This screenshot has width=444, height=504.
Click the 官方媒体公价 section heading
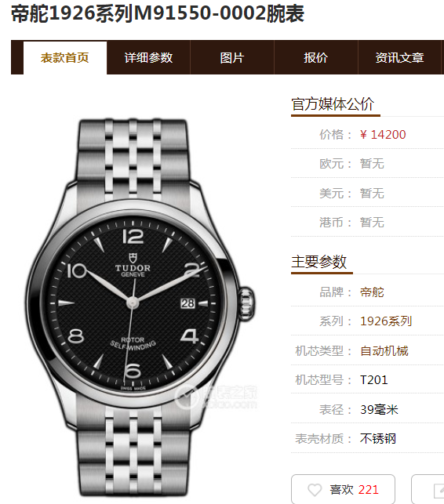(x=333, y=104)
